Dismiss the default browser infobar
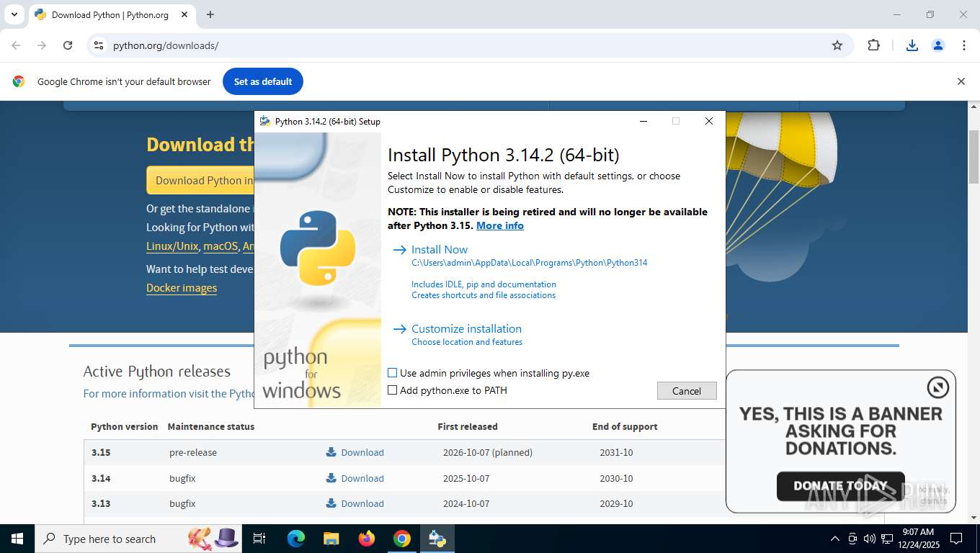 coord(961,81)
